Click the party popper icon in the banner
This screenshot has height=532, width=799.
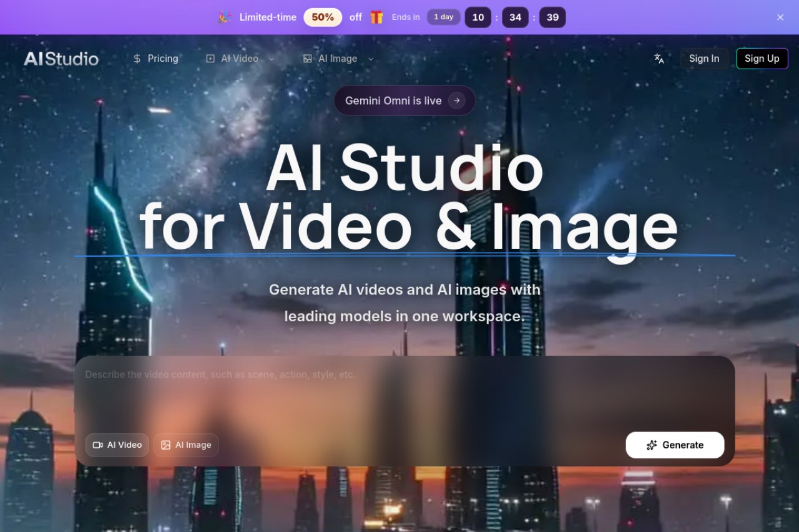tap(225, 17)
